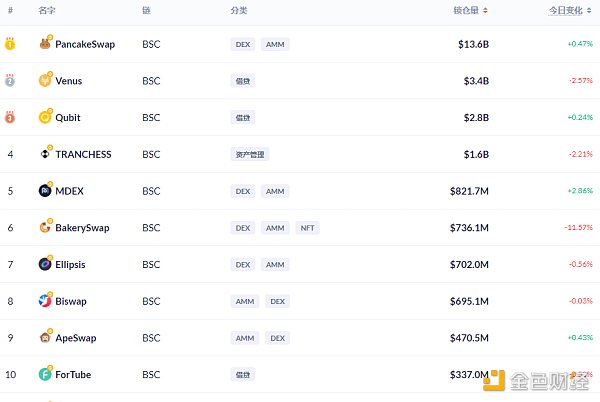Select NFT tag in BakerySwap row
Viewport: 600px width, 402px height.
coord(307,228)
